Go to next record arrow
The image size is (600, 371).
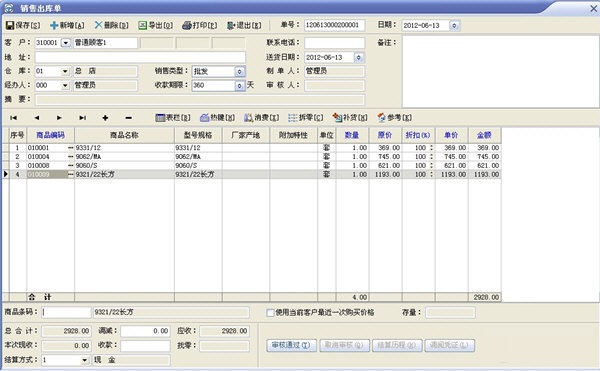[59, 118]
